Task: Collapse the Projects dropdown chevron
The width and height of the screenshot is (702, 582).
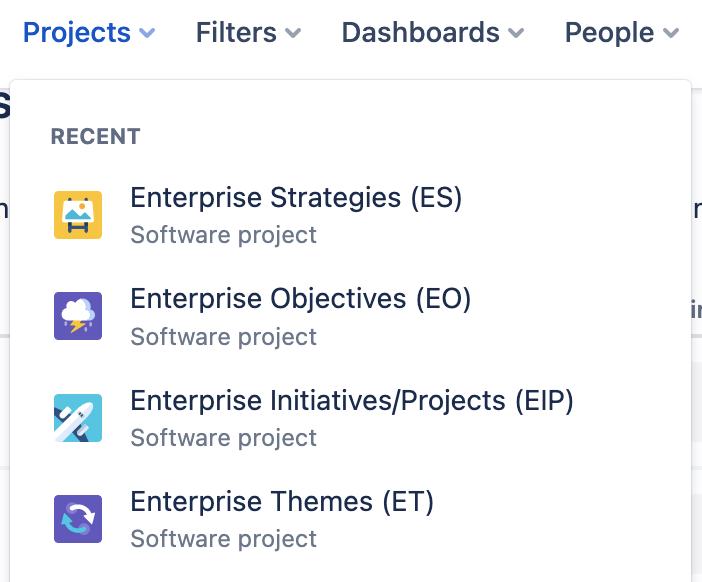Action: (147, 33)
